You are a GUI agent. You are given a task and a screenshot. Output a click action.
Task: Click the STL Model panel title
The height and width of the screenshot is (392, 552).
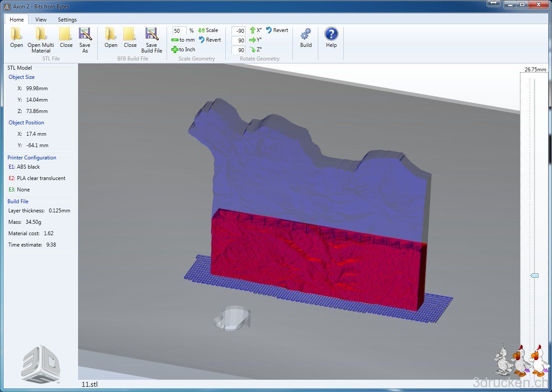pyautogui.click(x=20, y=68)
